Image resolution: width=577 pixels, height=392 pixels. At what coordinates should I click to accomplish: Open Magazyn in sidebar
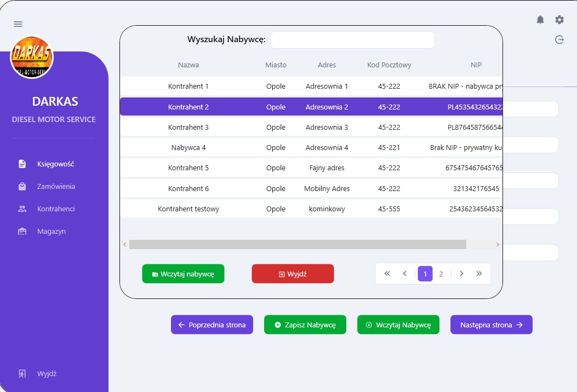coord(51,231)
